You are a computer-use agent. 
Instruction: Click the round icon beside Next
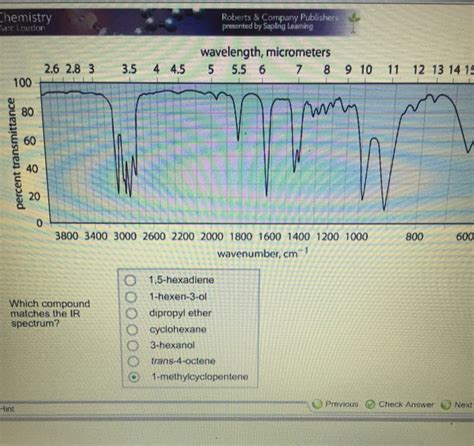446,405
